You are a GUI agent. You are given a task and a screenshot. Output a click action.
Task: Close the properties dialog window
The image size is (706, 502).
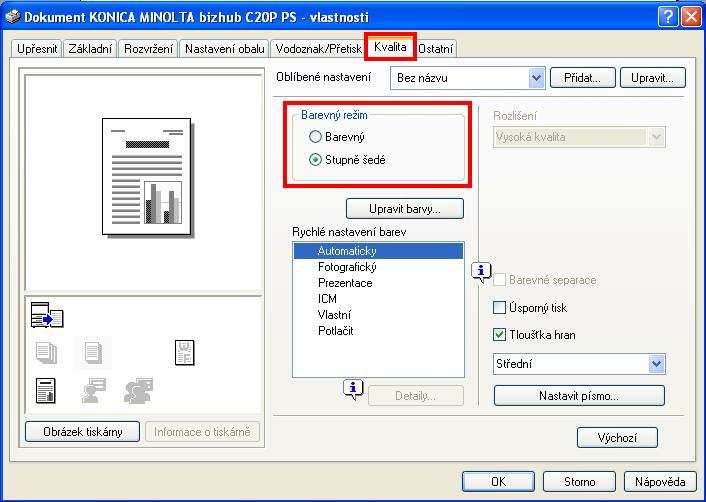pyautogui.click(x=690, y=17)
